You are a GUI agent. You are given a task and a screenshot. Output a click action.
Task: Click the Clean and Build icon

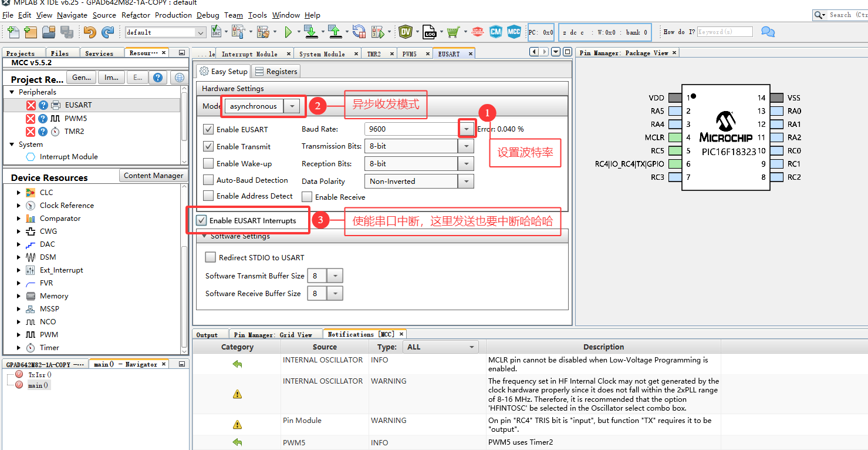[x=263, y=32]
